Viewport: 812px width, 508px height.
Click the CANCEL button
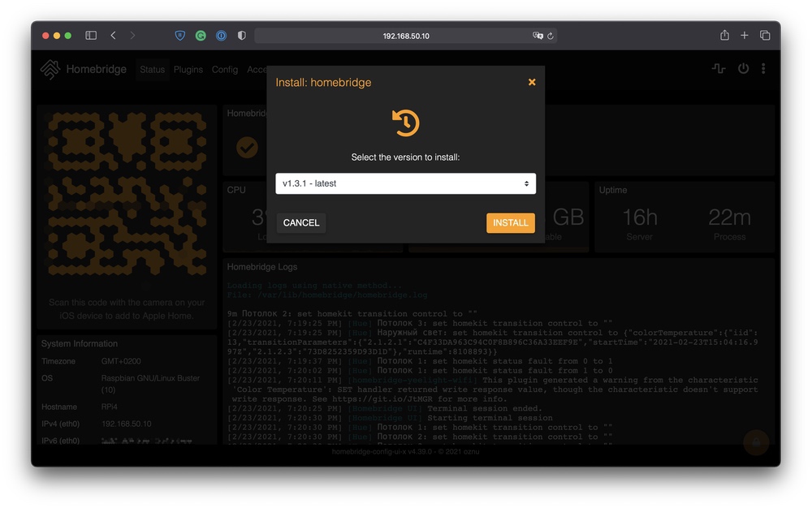point(301,223)
